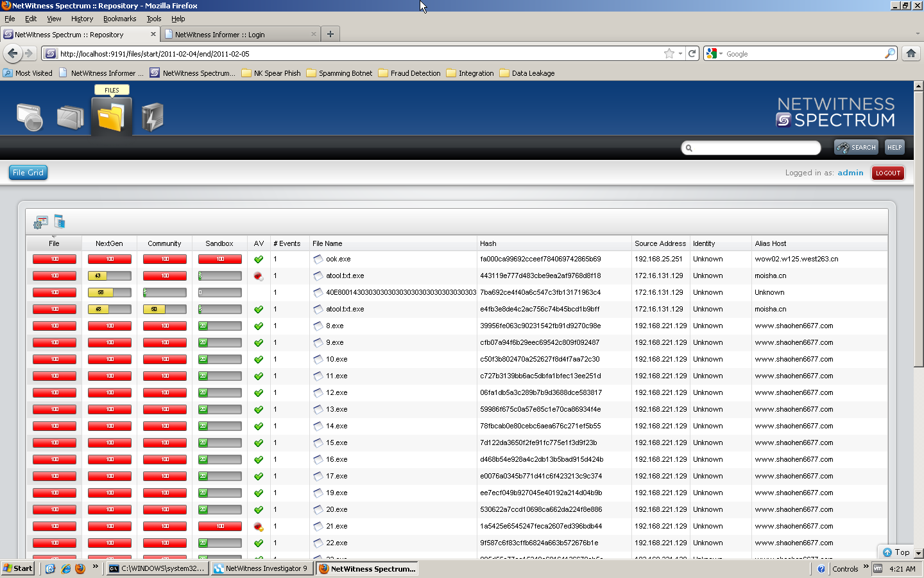Click the red AV alert icon for 21.exe
The image size is (924, 578).
(259, 527)
